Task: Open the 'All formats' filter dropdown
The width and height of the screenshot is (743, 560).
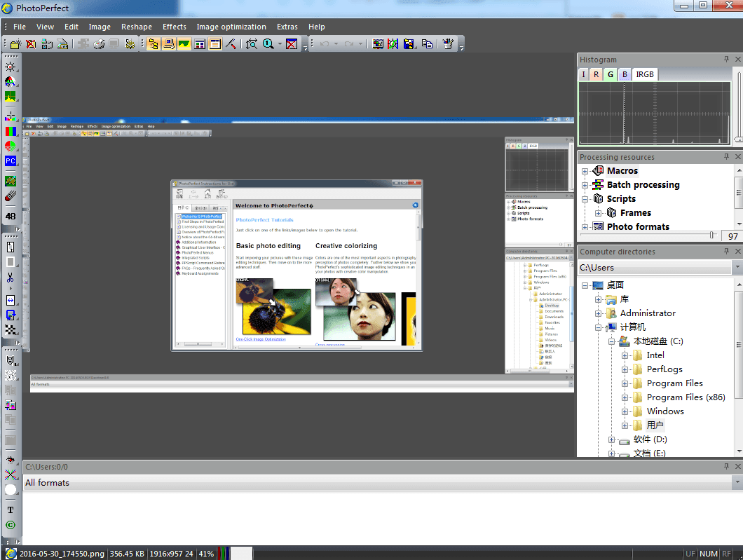Action: point(736,483)
